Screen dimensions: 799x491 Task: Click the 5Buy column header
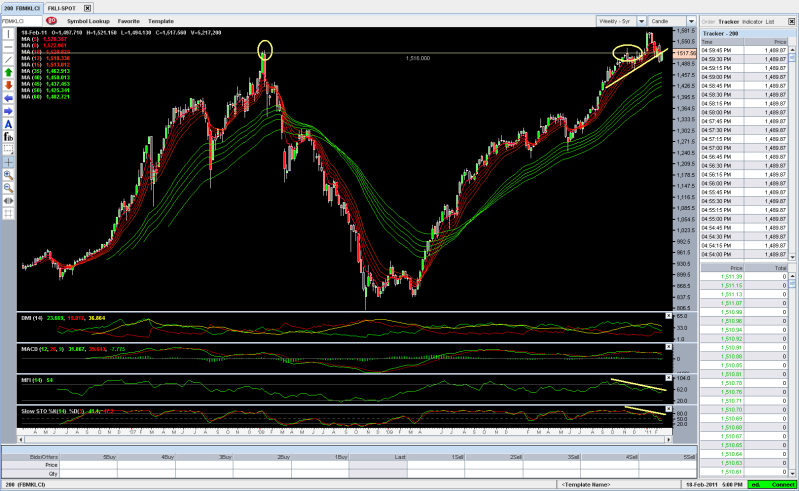click(x=88, y=457)
